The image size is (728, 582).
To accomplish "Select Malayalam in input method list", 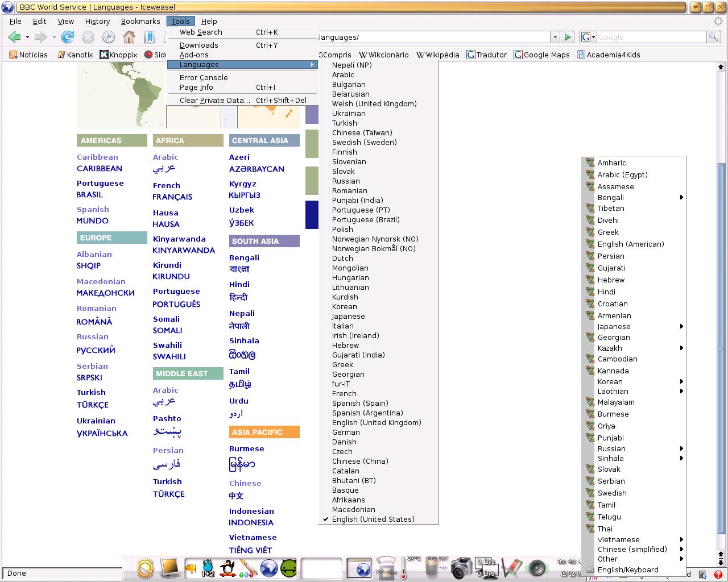I will coord(634,402).
